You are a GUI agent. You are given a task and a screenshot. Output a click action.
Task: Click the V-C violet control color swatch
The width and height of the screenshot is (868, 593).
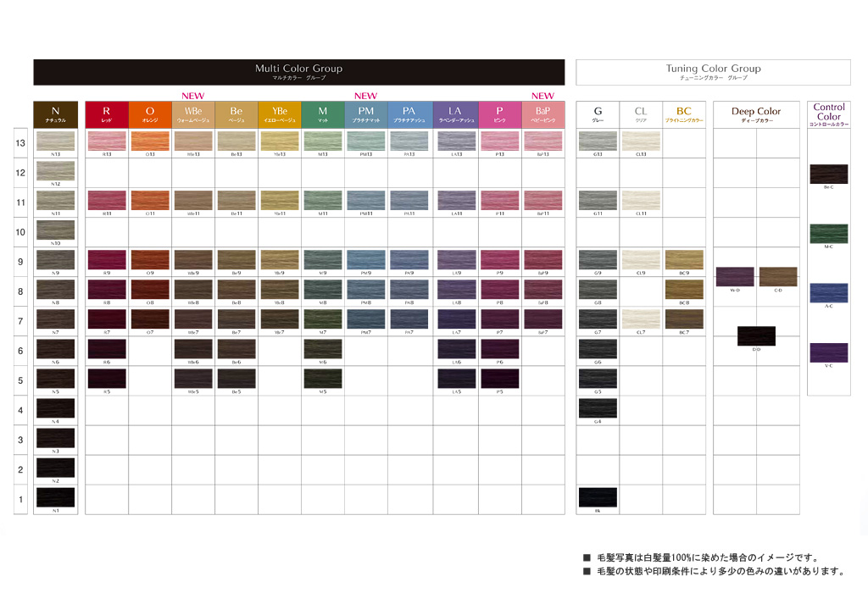pyautogui.click(x=829, y=352)
